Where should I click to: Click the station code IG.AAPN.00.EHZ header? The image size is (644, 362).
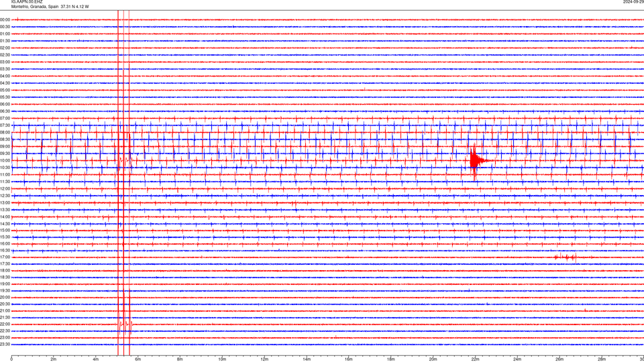[27, 2]
